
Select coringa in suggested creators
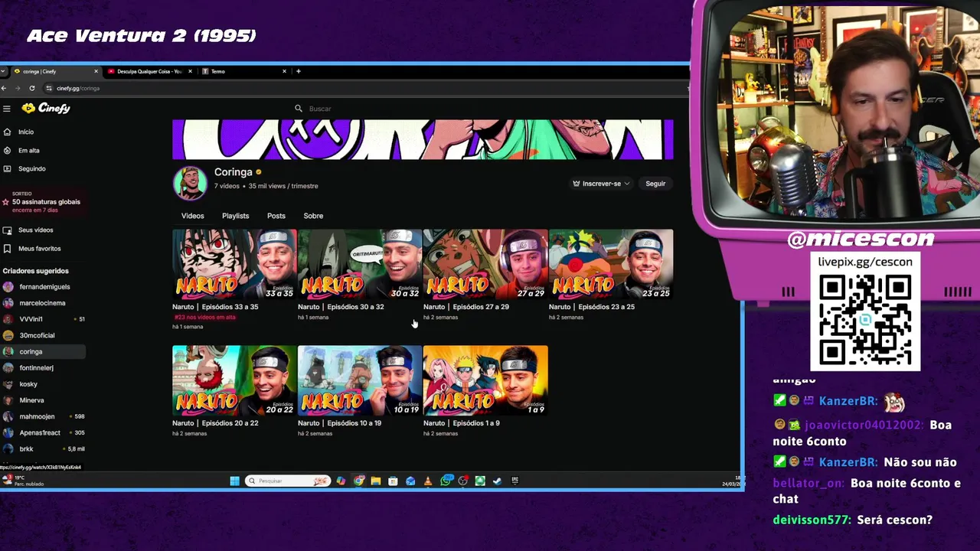[43, 351]
